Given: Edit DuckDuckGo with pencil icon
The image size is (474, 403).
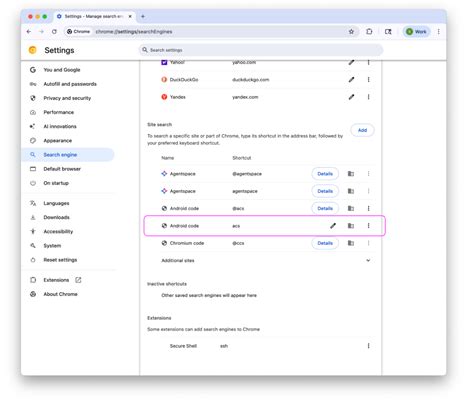Looking at the screenshot, I should [x=351, y=80].
